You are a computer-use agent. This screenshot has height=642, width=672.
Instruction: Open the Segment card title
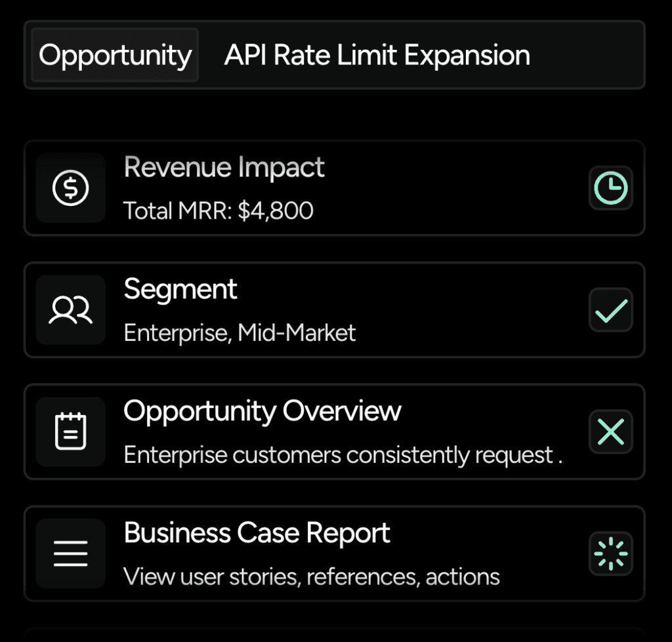180,289
